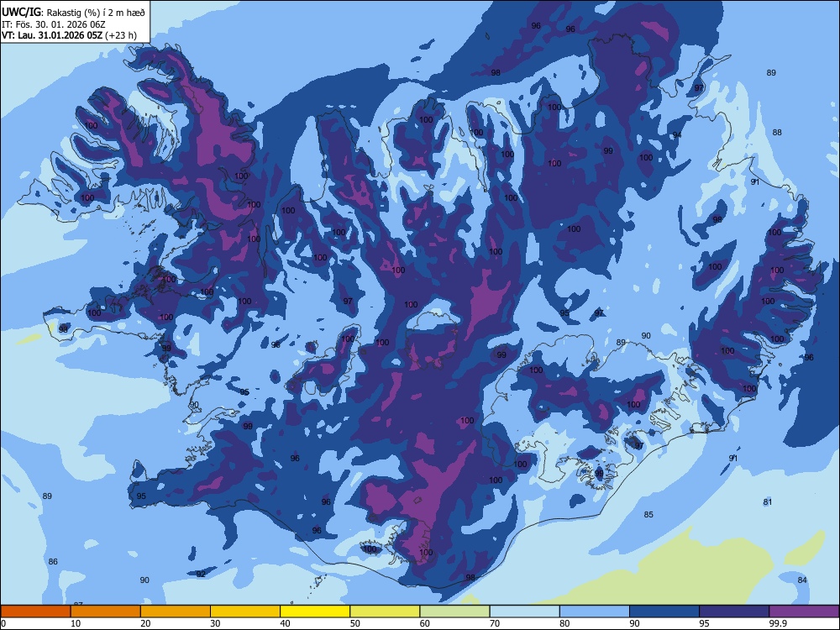
Task: Click the humidity value '84' on the map
Action: (x=802, y=580)
